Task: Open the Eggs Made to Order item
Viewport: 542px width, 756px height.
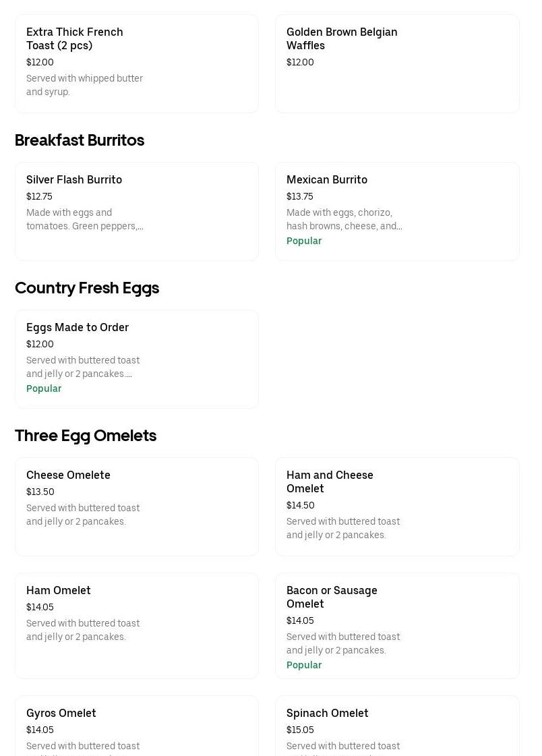Action: click(x=78, y=327)
